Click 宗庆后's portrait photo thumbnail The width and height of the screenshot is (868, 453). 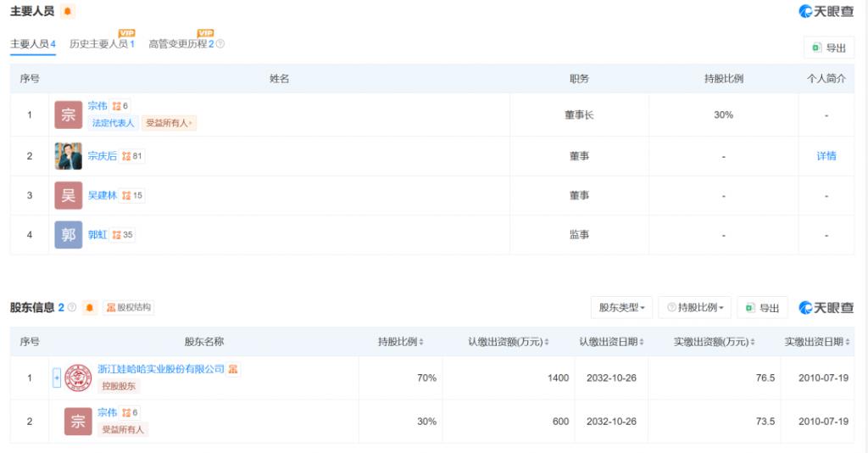[69, 156]
